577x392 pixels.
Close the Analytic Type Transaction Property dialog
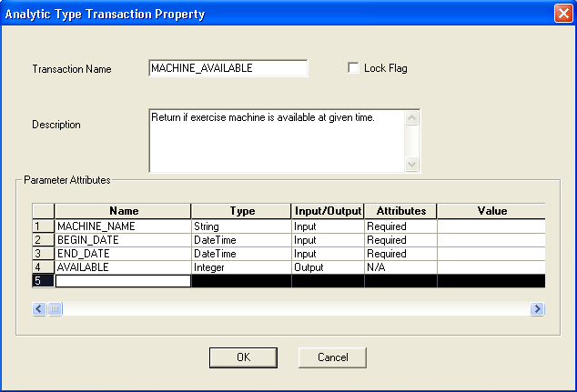pos(563,14)
